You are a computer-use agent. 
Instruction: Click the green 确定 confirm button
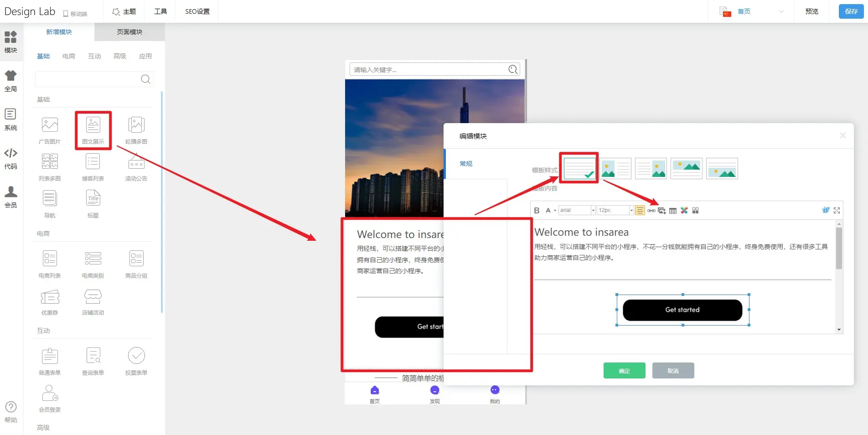click(x=624, y=371)
